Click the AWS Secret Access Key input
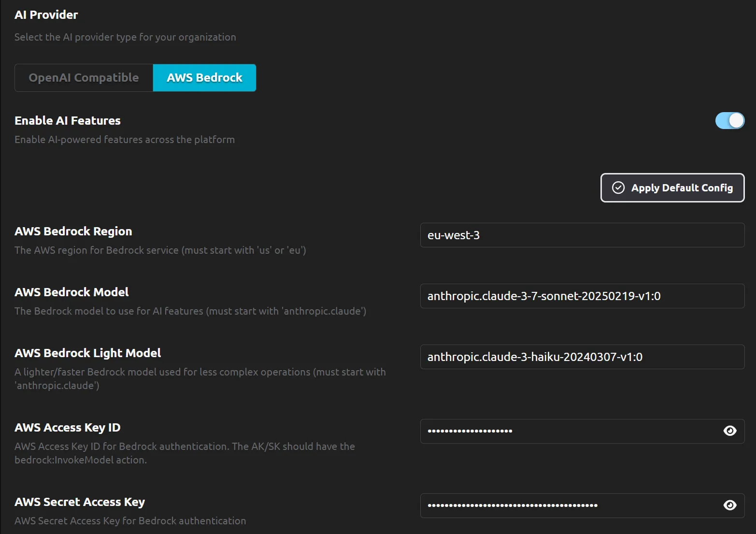The image size is (756, 534). click(x=556, y=505)
